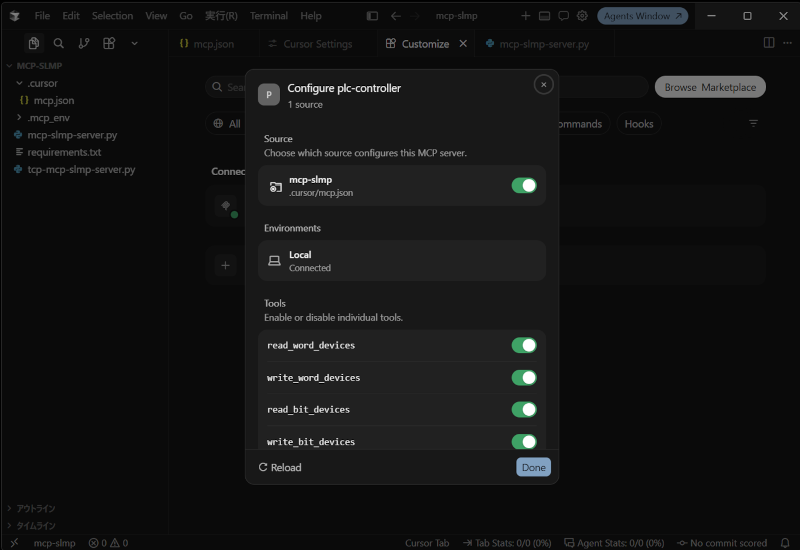
Task: Click the plus add icon under Connected
Action: (225, 265)
